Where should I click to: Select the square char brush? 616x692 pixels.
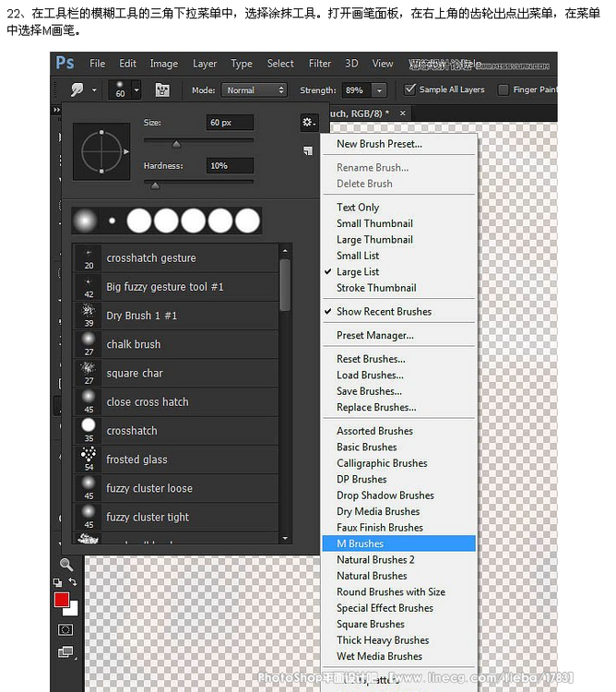(x=175, y=373)
